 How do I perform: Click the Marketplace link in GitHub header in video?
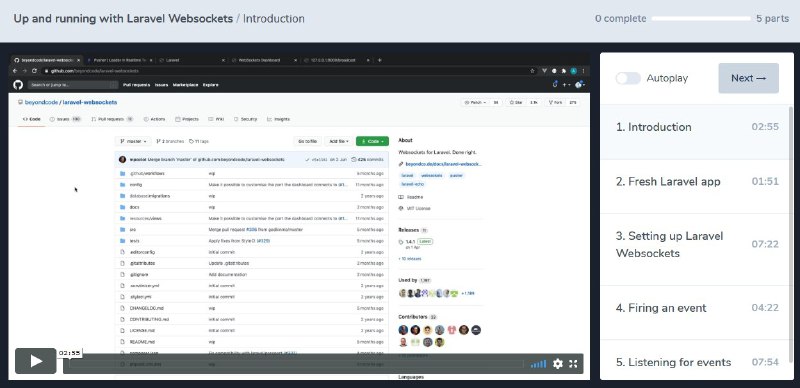pyautogui.click(x=185, y=85)
